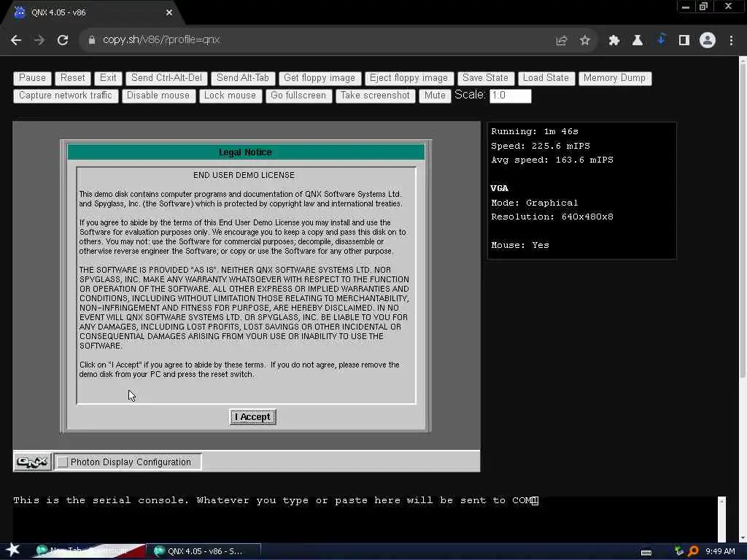
Task: Accept the license with I Accept button
Action: pyautogui.click(x=252, y=417)
